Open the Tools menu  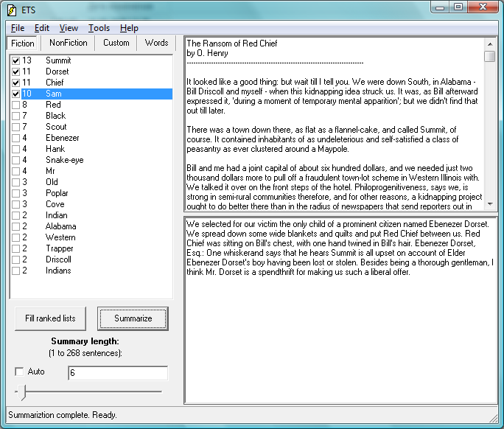[x=99, y=28]
